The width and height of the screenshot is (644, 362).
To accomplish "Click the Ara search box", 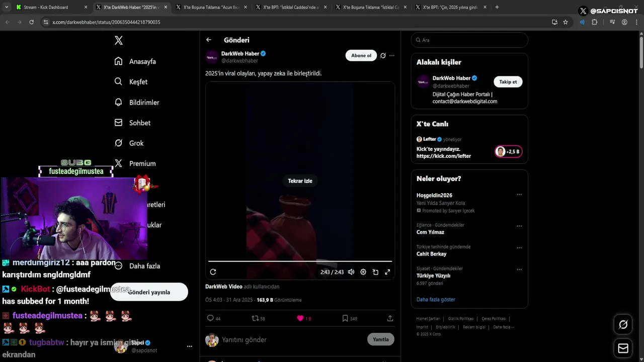I will click(469, 40).
